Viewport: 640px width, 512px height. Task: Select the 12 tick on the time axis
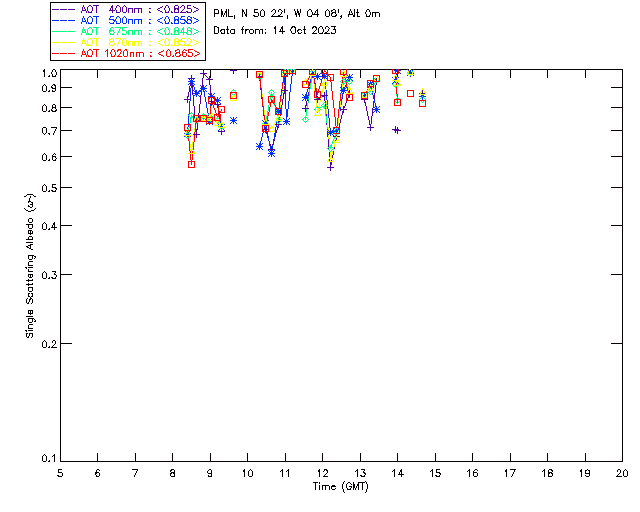[322, 473]
